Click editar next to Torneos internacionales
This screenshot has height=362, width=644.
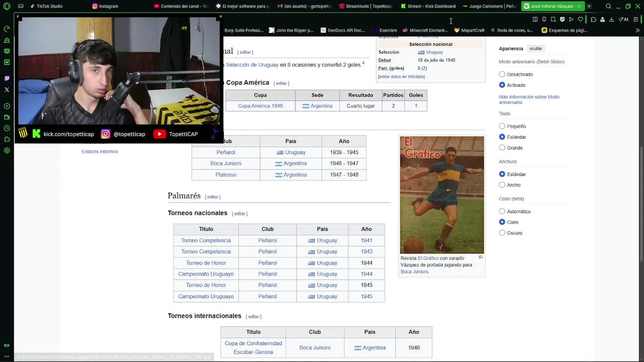coord(254,317)
